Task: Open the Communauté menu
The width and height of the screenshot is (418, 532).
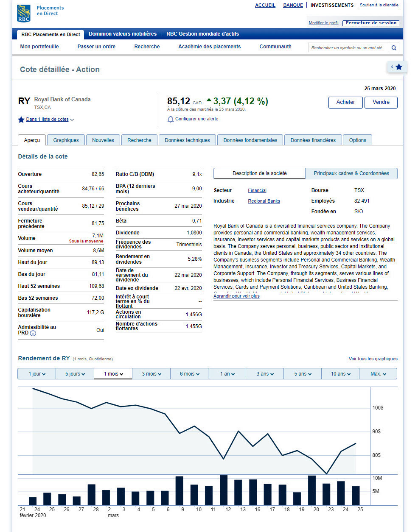Action: [275, 47]
